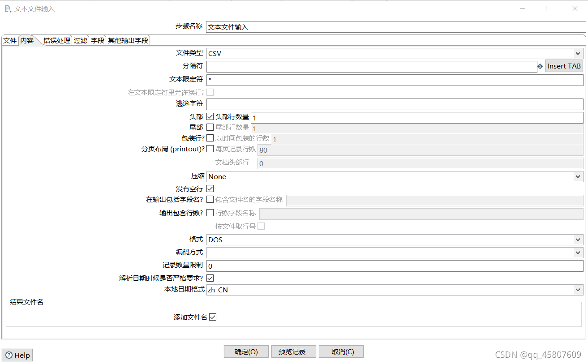588x364 pixels.
Task: Click the 头部行数量 input field
Action: tap(417, 117)
